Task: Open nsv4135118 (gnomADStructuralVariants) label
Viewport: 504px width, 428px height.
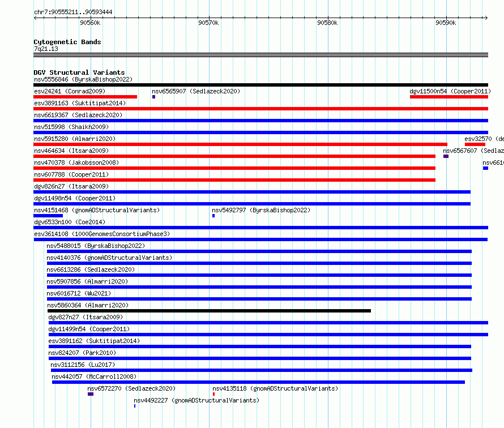Action: pos(275,388)
